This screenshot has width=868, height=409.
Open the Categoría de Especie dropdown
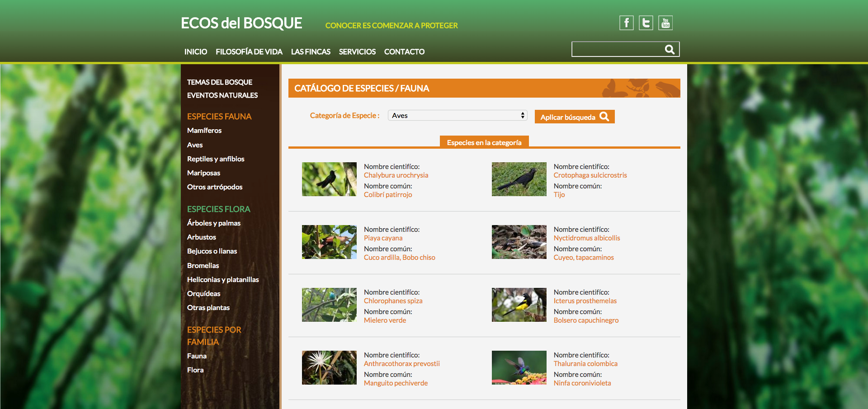tap(458, 116)
